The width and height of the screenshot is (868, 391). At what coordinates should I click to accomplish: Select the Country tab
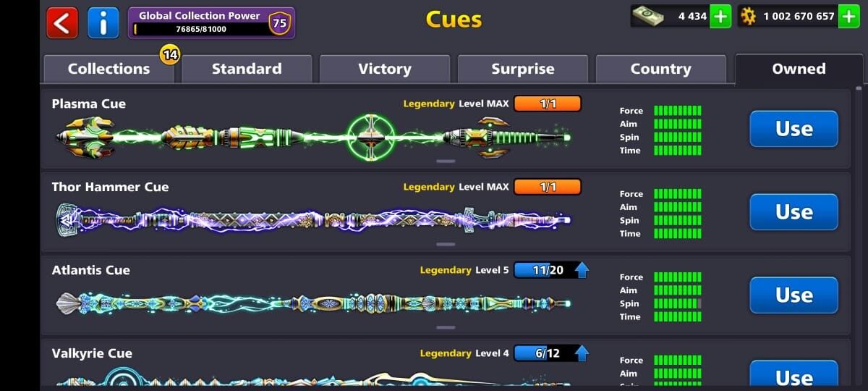click(x=660, y=69)
